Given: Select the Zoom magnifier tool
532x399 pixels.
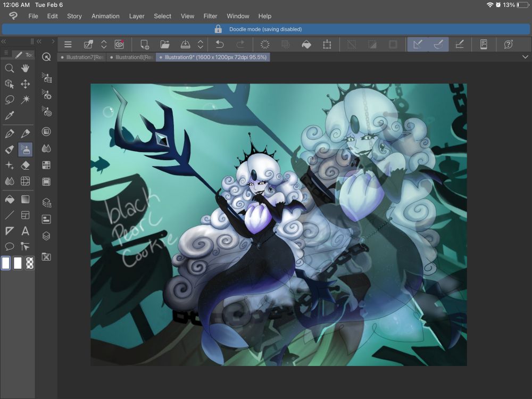Looking at the screenshot, I should click(9, 68).
